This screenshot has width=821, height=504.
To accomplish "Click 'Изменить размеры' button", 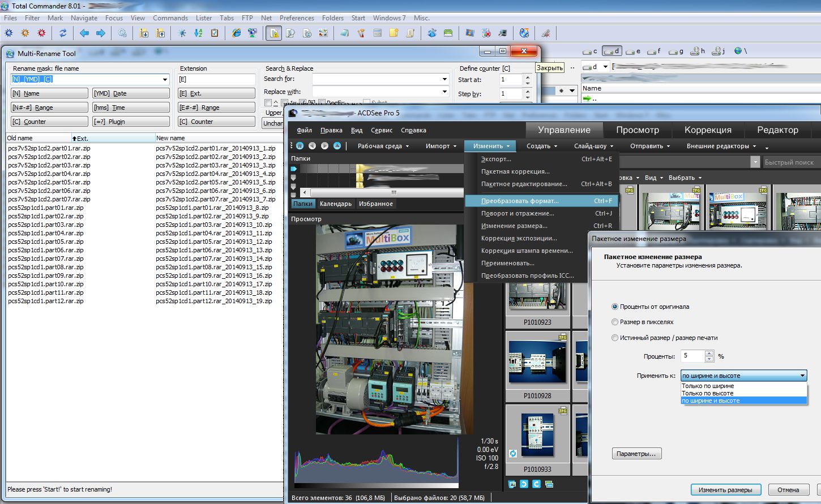I will 725,490.
